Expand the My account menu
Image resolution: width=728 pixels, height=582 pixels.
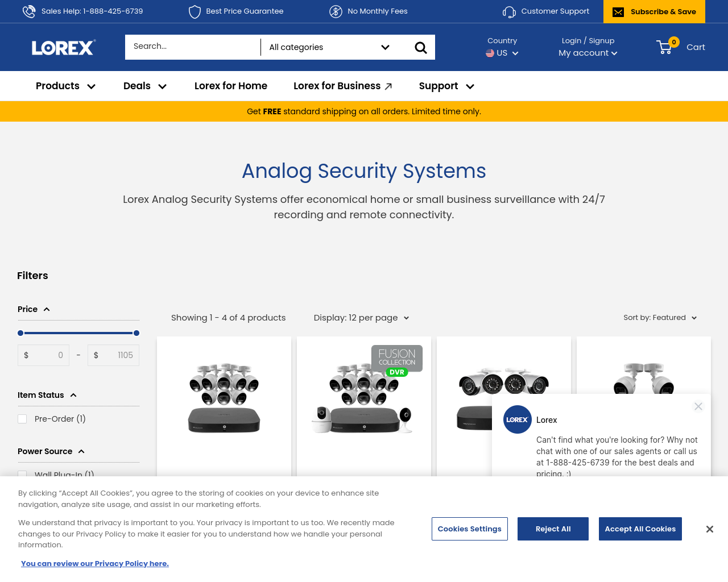tap(588, 53)
